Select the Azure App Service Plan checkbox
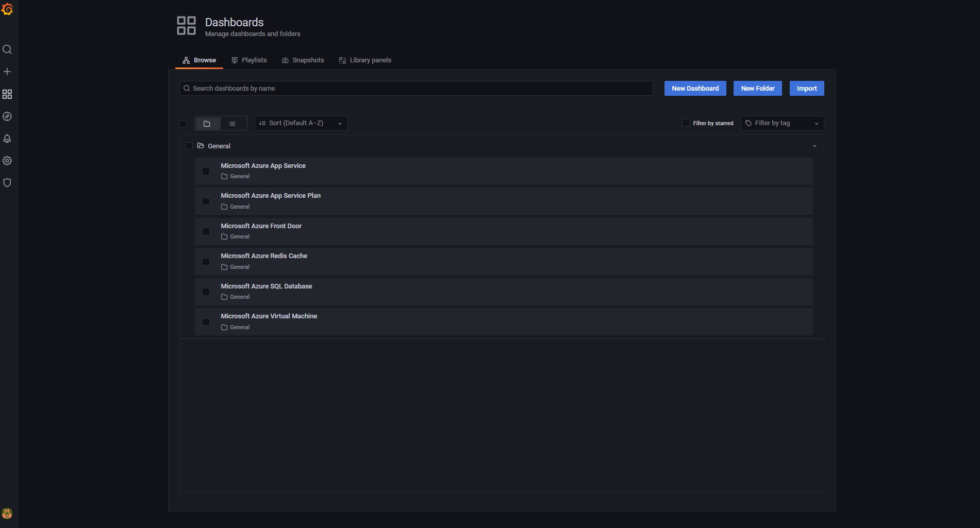 pyautogui.click(x=206, y=201)
